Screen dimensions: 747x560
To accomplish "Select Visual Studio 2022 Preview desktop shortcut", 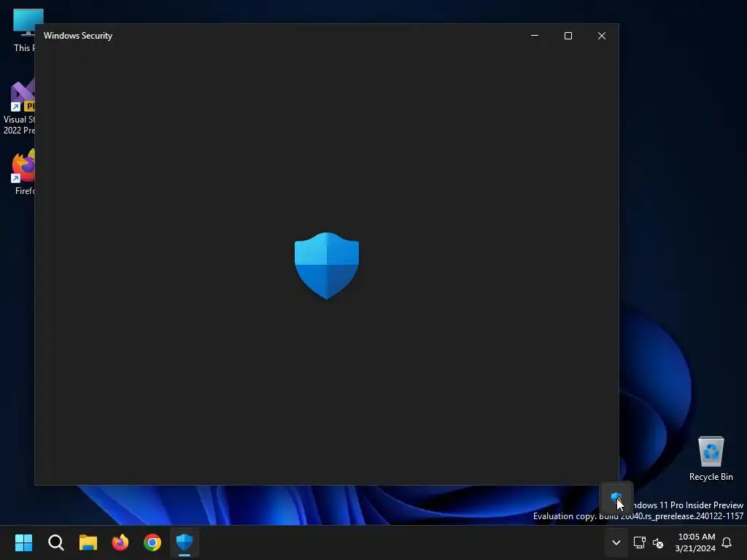I will pyautogui.click(x=19, y=107).
